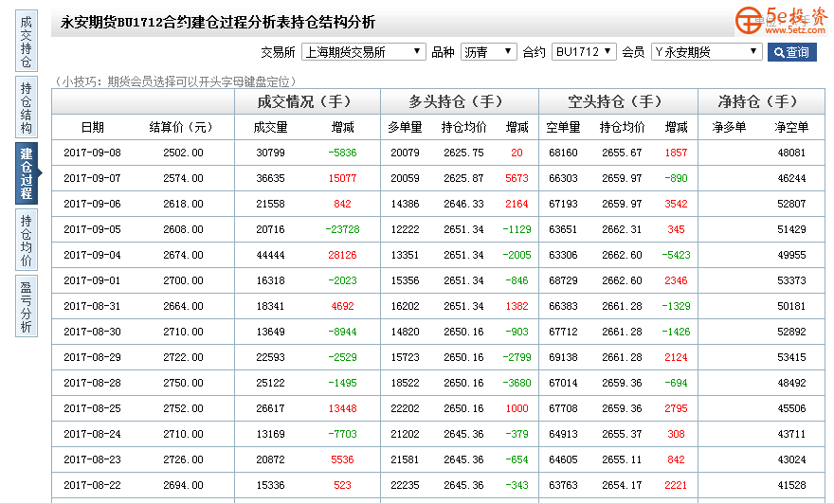Select the date cell 2017-08-31
Screen dimensions: 834x504
coord(93,306)
